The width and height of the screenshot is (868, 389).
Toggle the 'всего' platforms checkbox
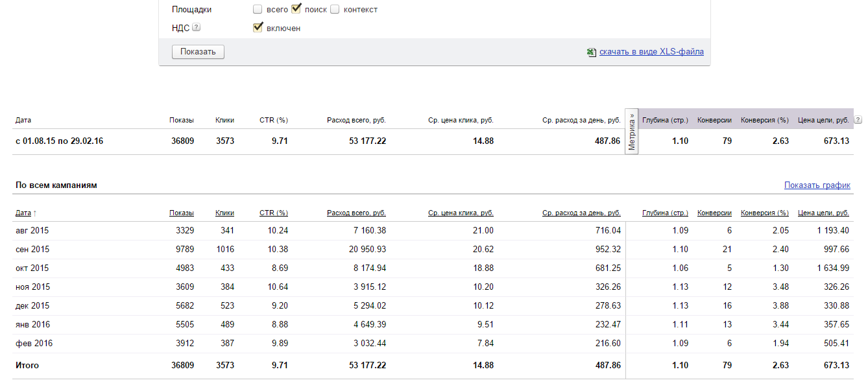(258, 10)
